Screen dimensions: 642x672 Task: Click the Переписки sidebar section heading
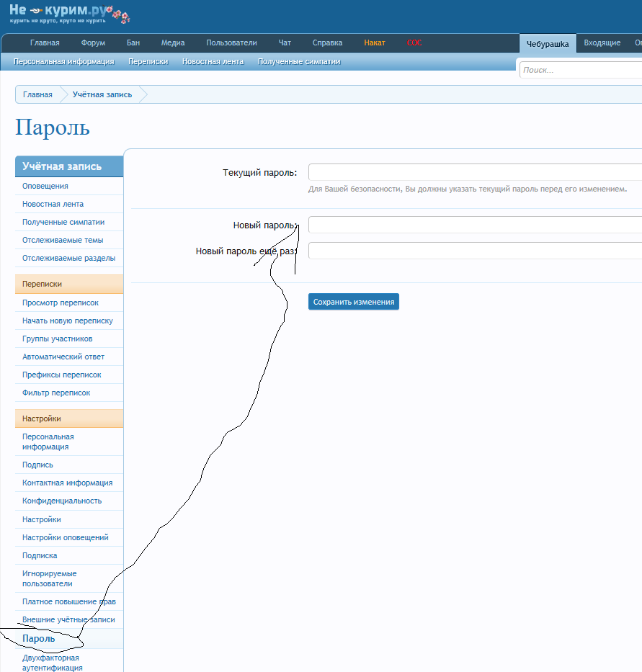pos(69,285)
